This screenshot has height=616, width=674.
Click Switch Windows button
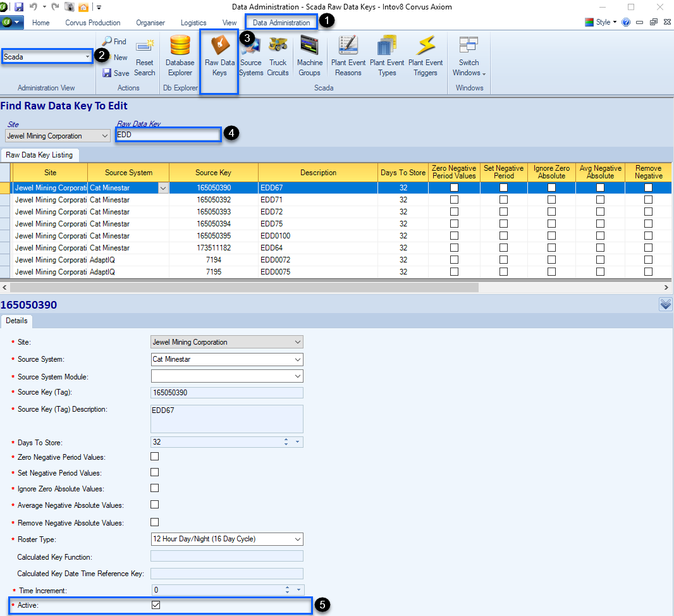tap(469, 57)
